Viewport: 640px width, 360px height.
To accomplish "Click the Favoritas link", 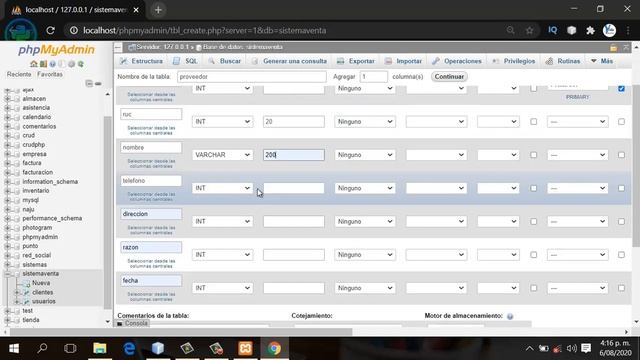I will pyautogui.click(x=50, y=74).
